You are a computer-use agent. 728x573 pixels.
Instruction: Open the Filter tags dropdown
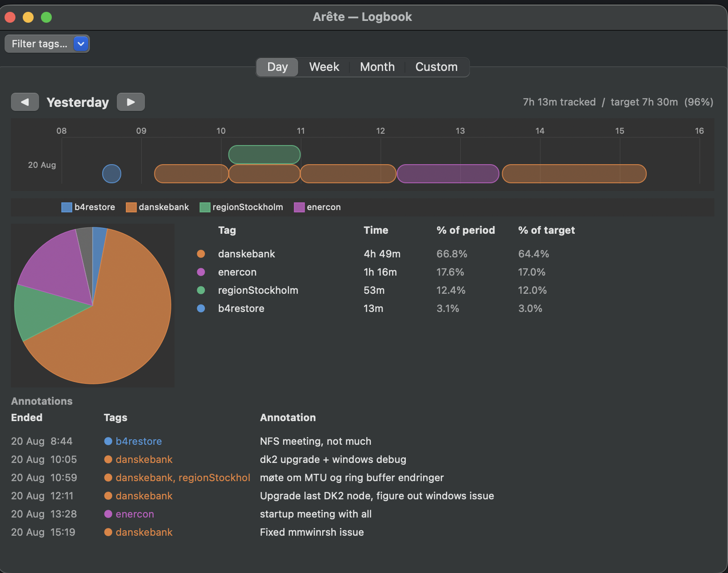click(47, 44)
